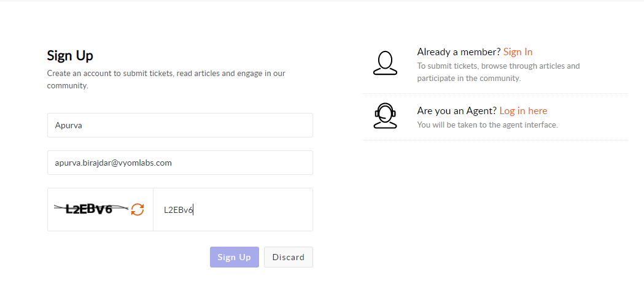The image size is (644, 281).
Task: Click the 'Create an account to submit tickets' description
Action: point(166,74)
